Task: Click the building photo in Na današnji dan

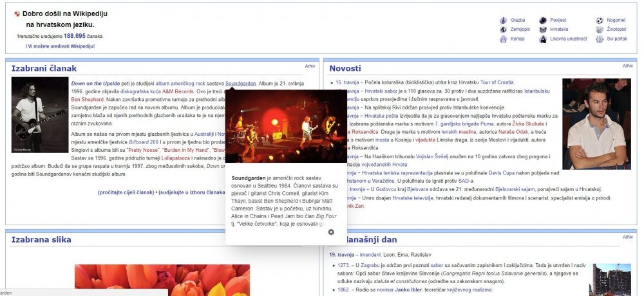Action: coord(610,279)
